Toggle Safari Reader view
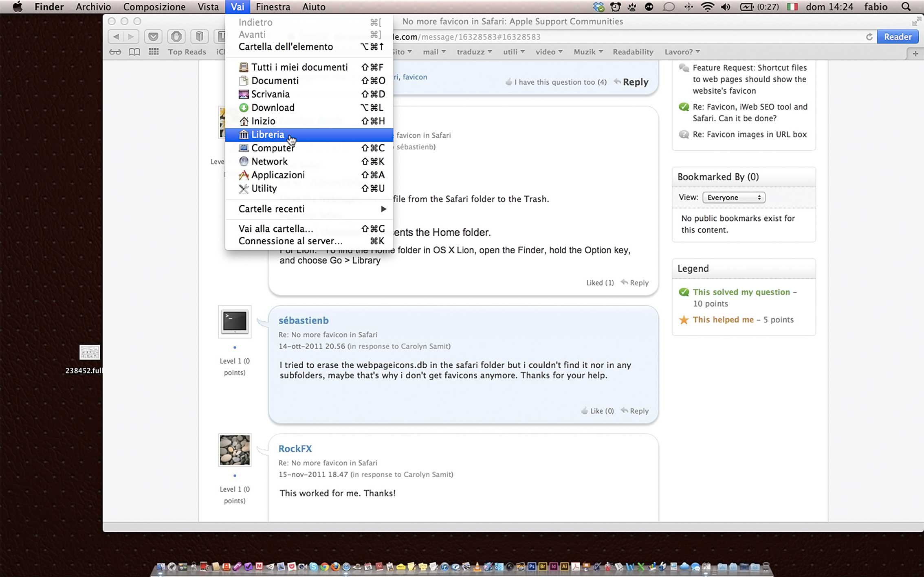Screen dimensions: 924x577 pyautogui.click(x=898, y=37)
